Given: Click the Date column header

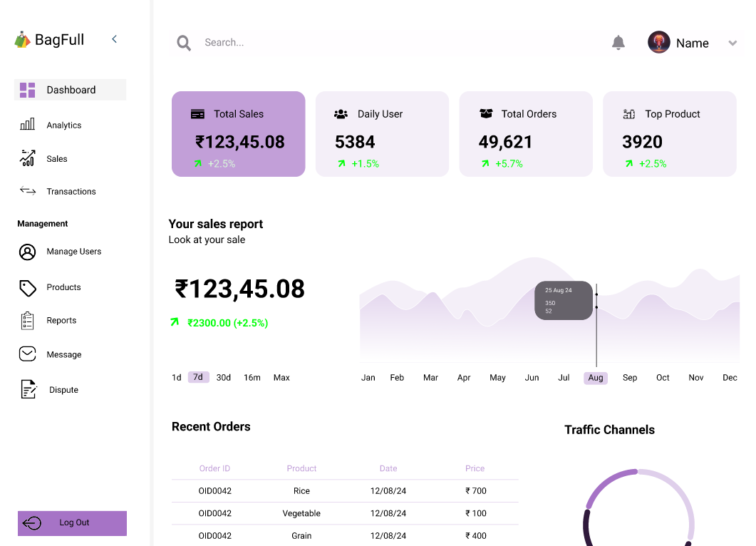Looking at the screenshot, I should pyautogui.click(x=388, y=468).
